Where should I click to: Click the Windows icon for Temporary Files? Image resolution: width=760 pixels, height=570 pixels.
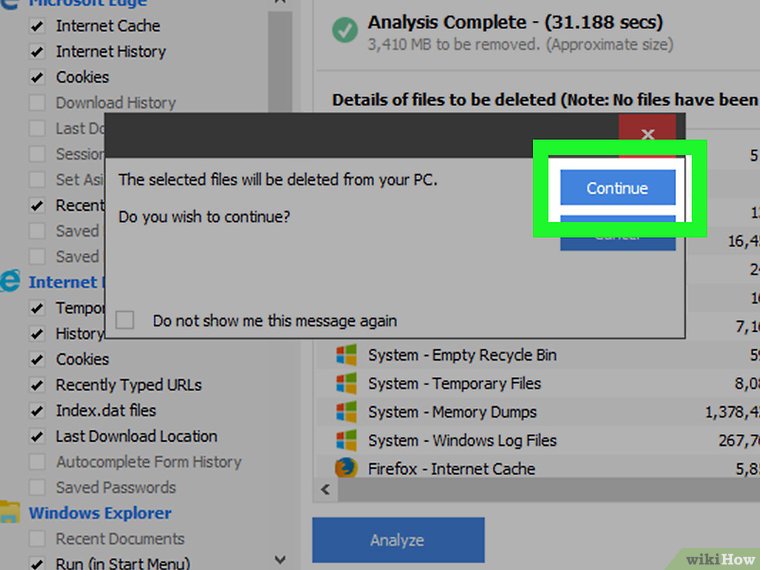click(347, 383)
